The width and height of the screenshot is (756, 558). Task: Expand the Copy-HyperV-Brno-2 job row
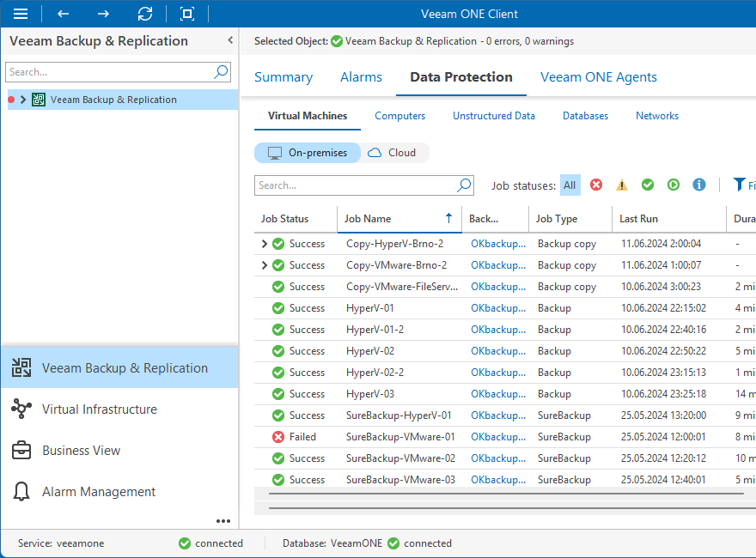pos(265,243)
